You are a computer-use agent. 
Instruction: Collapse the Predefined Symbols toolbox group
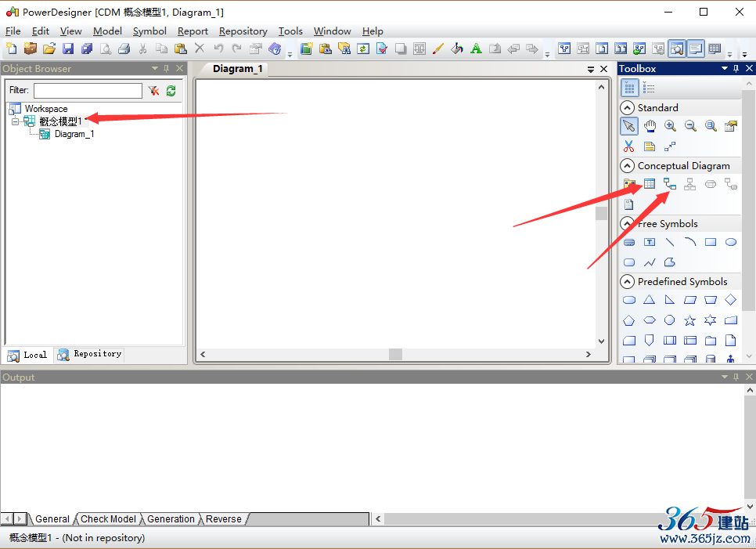click(x=627, y=282)
